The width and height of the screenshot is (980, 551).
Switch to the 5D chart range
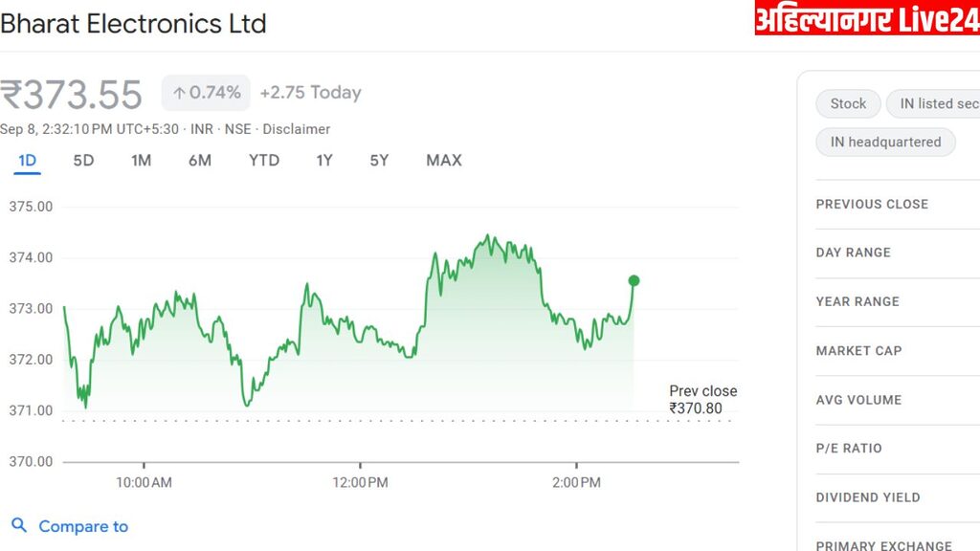[x=84, y=160]
